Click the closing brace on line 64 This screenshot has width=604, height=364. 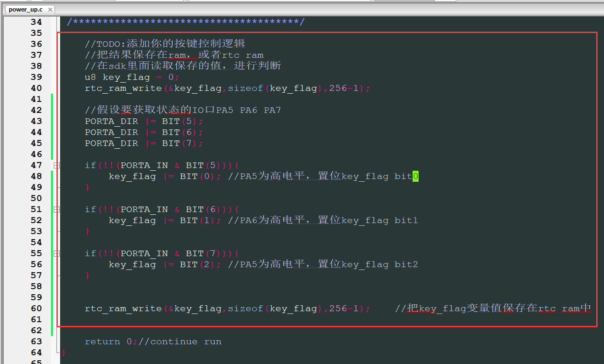(64, 353)
